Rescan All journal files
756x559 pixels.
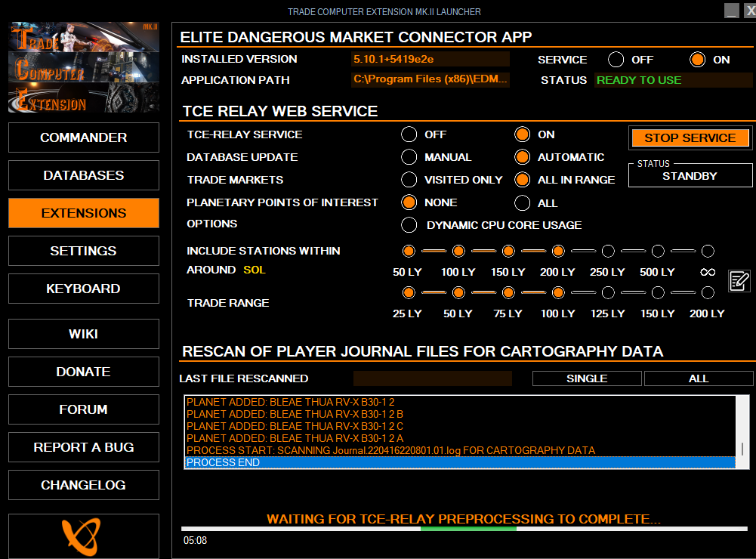point(699,378)
